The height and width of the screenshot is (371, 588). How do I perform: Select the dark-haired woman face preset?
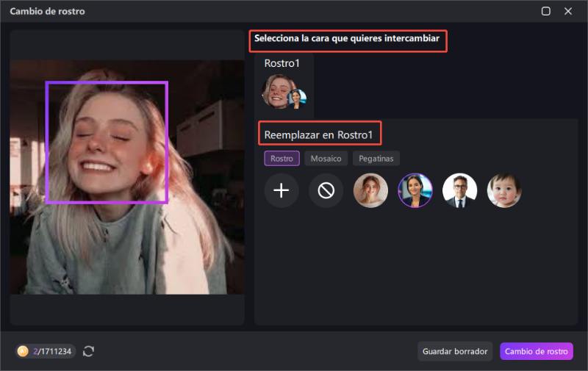click(x=415, y=191)
